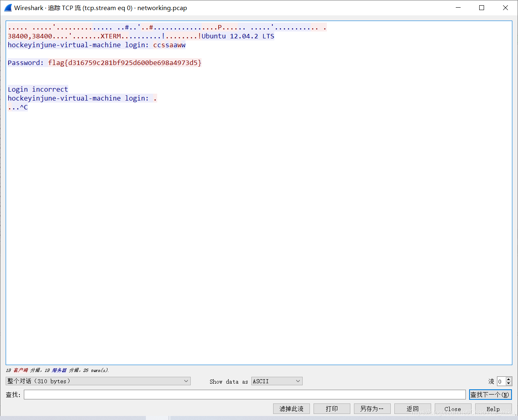The width and height of the screenshot is (518, 420).
Task: Click inside the stream number field showing 0
Action: click(x=501, y=381)
